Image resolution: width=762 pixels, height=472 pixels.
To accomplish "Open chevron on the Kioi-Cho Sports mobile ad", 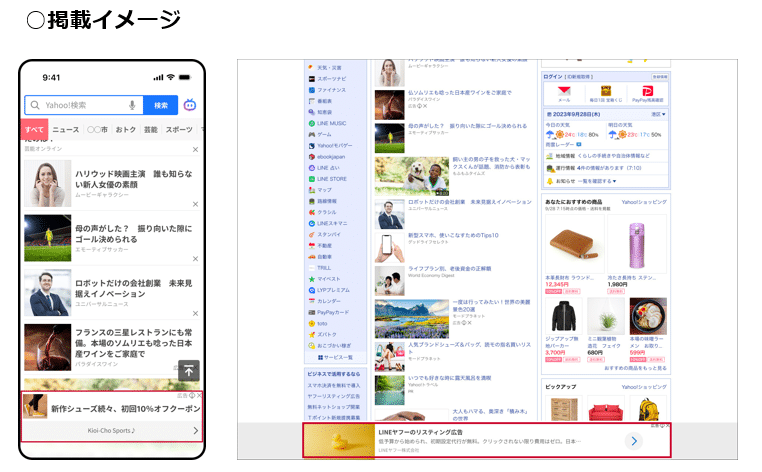I will point(195,431).
